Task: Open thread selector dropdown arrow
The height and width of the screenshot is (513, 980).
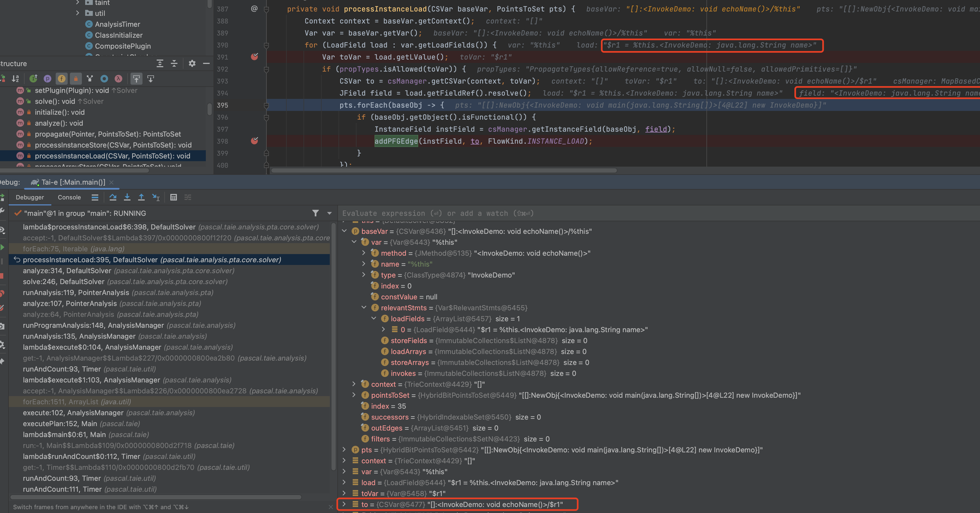Action: point(329,214)
